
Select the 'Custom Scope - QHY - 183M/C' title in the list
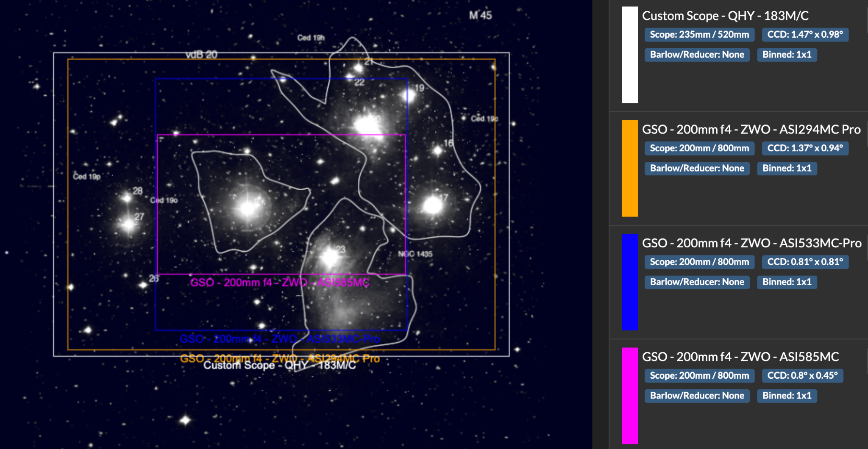tap(725, 16)
